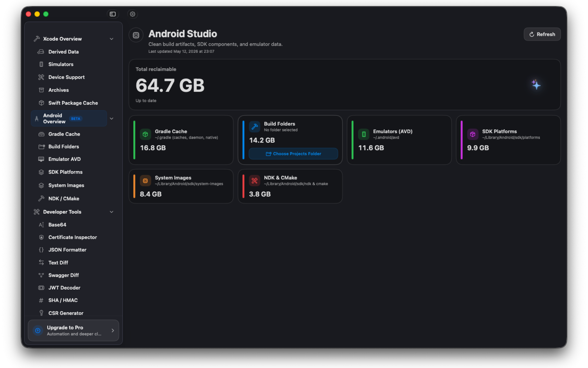Viewport: 588px width, 368px height.
Task: Open the Emulators (AVD) 11.6 GB card
Action: 399,140
